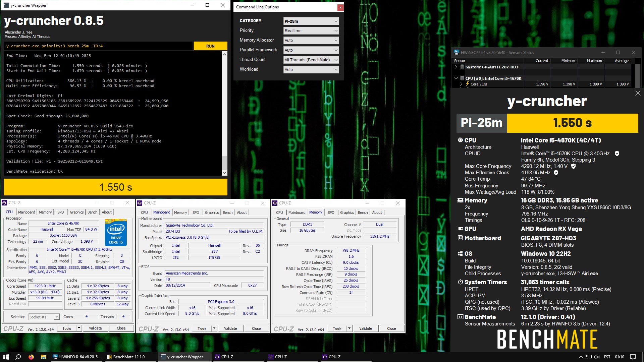Click the HWiNFO Maximum column header
The image size is (644, 362).
click(x=591, y=61)
